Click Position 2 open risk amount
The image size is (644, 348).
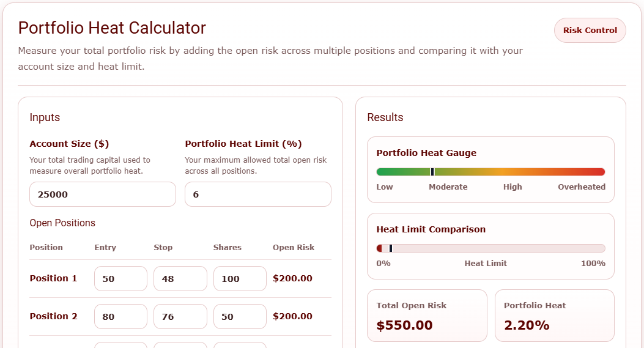coord(292,317)
